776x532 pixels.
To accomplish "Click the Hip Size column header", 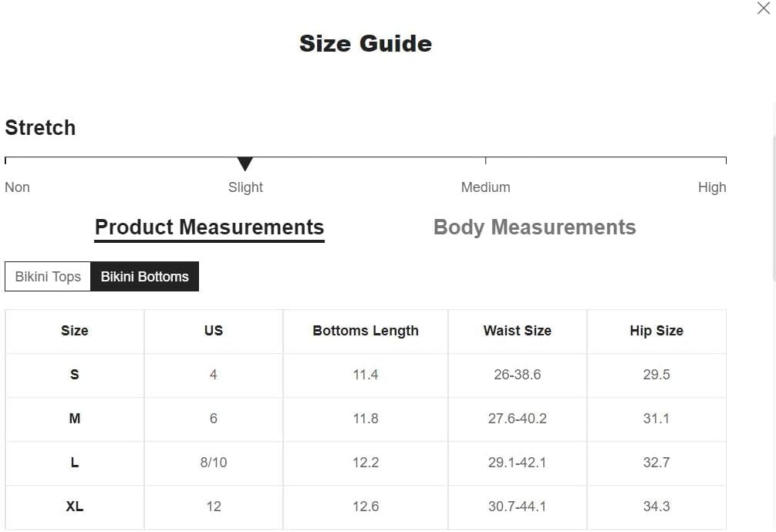I will 656,331.
